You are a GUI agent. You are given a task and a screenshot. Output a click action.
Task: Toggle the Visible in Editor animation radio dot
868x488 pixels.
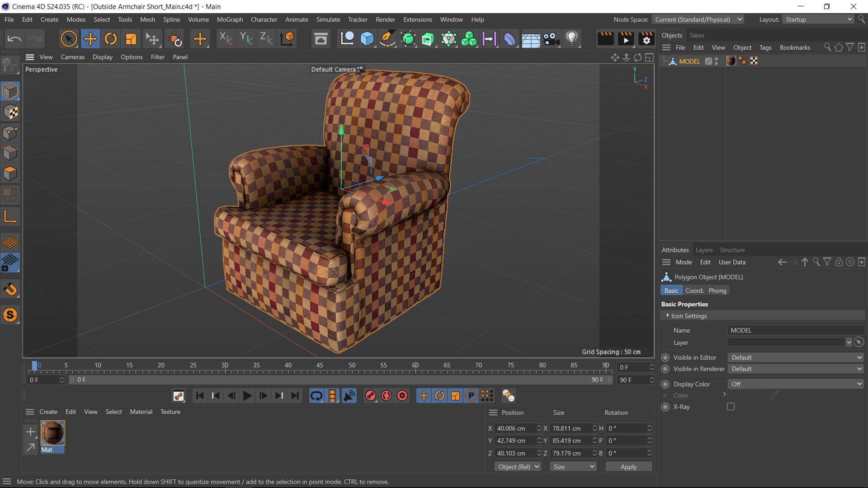pos(665,357)
